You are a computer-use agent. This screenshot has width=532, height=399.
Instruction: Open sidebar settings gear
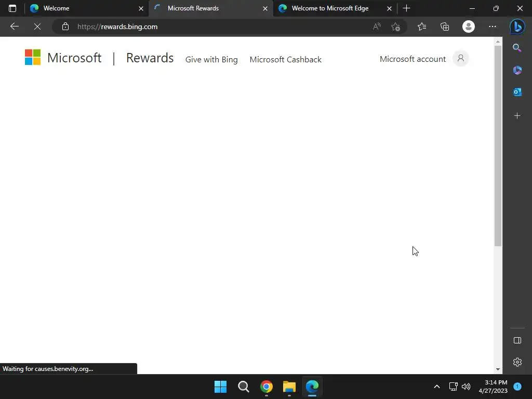point(517,362)
